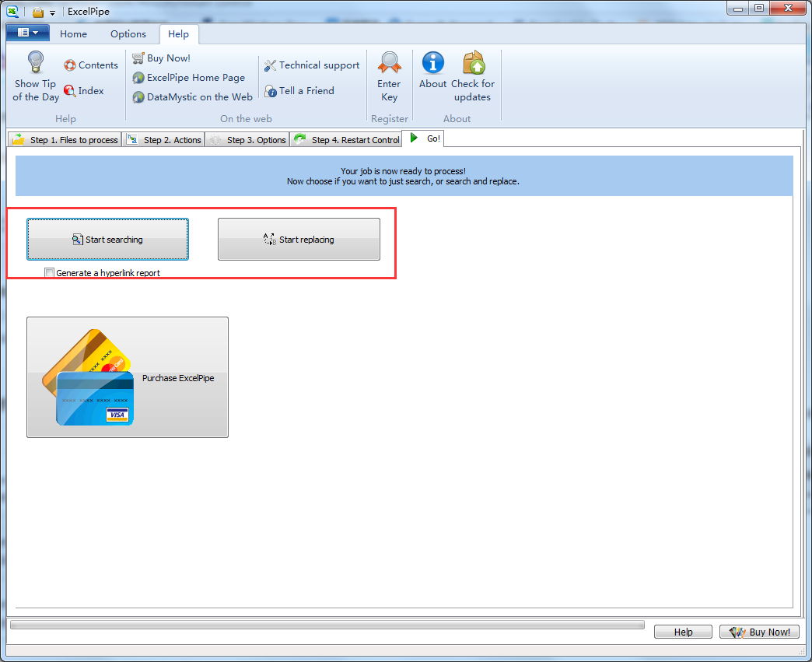Select the Help ribbon tab

tap(179, 34)
